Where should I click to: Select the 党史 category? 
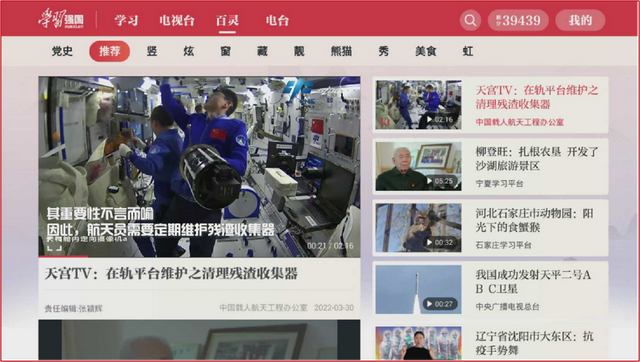[x=62, y=51]
